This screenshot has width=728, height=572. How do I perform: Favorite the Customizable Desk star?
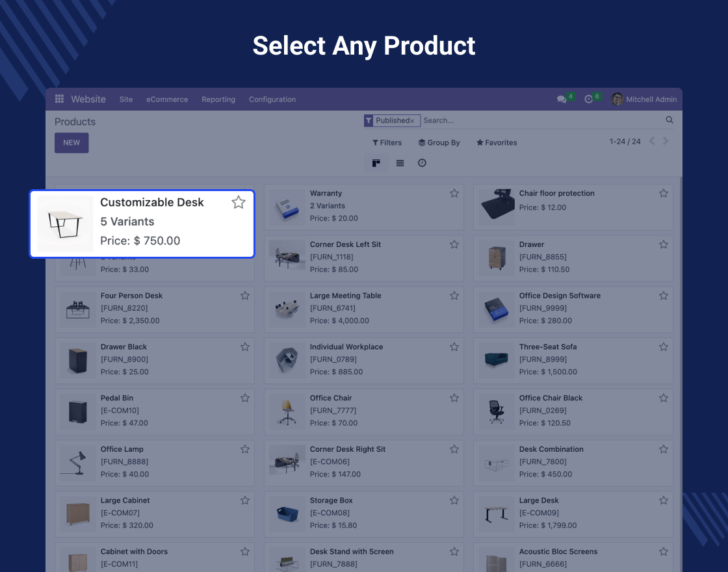point(238,202)
